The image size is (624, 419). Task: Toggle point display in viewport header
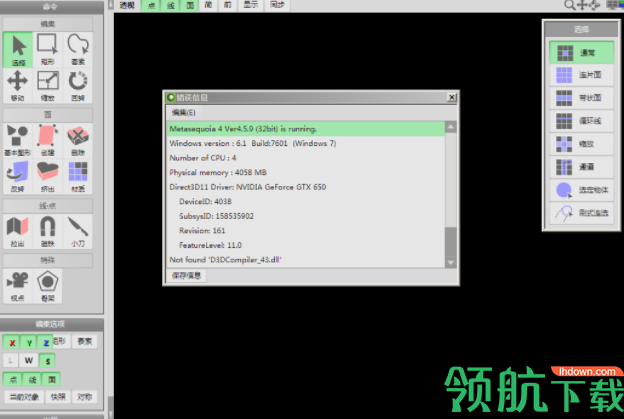coord(151,5)
